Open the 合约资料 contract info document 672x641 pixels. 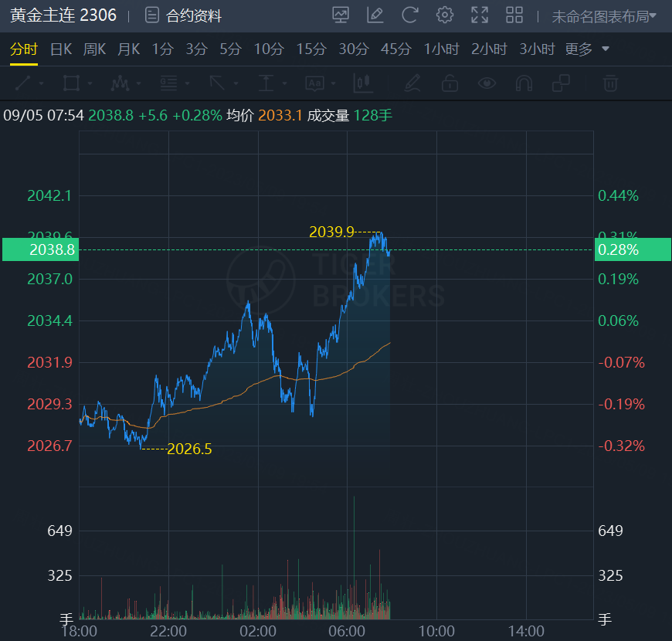(183, 15)
